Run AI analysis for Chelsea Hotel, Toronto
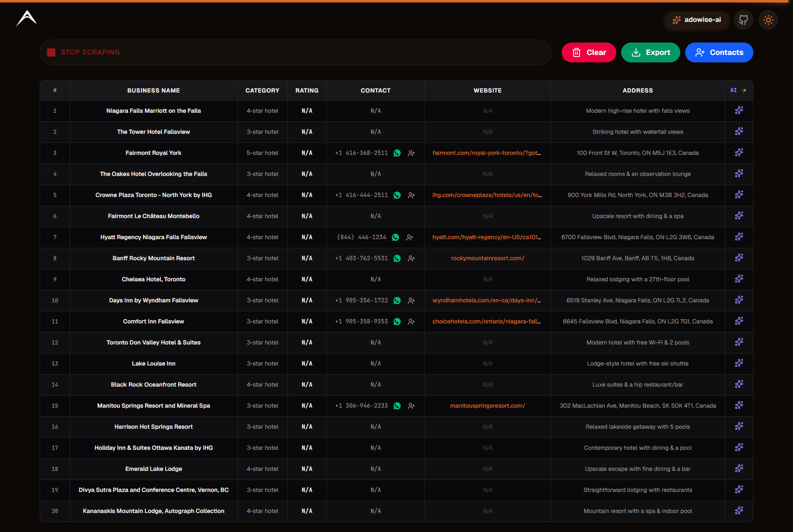The width and height of the screenshot is (793, 532). 739,279
